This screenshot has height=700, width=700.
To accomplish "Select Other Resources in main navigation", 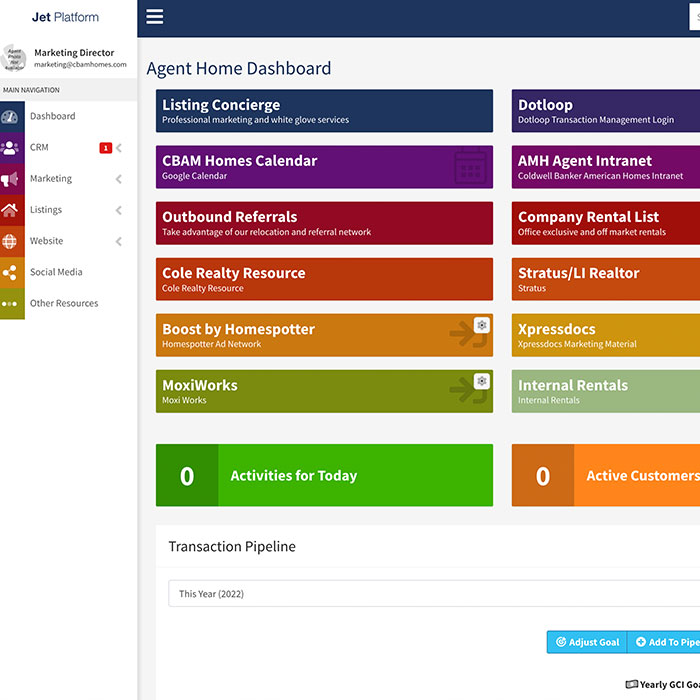I will (64, 303).
